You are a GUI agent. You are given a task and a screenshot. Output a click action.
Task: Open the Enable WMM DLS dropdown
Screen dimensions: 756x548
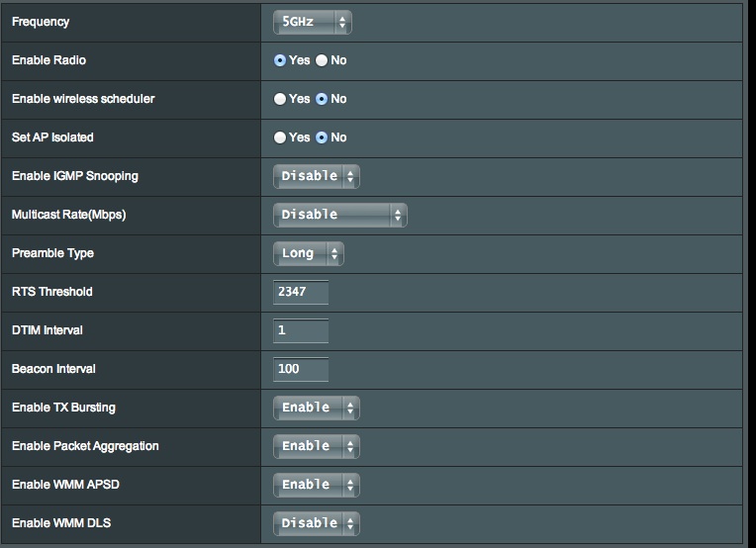tap(315, 523)
